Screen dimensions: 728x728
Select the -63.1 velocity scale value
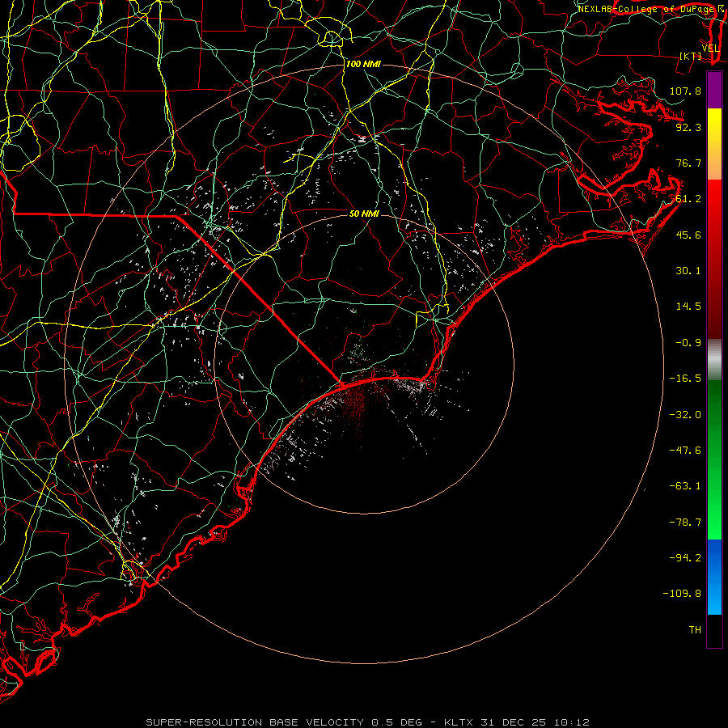click(685, 486)
